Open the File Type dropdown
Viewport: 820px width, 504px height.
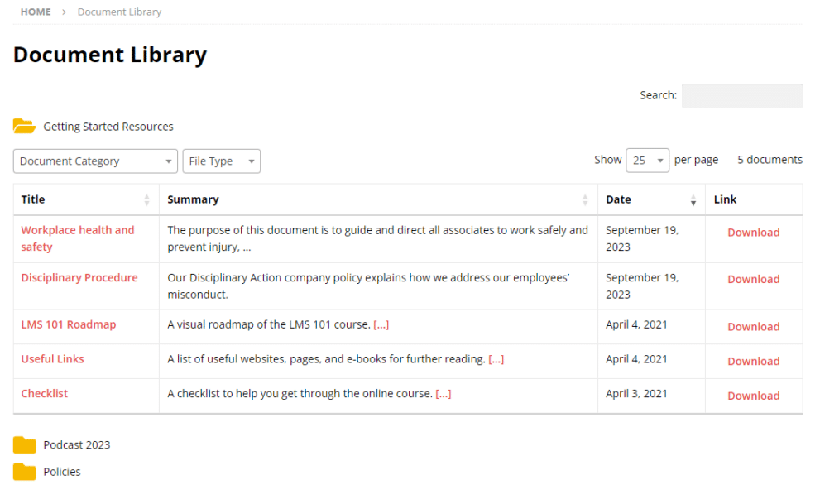pyautogui.click(x=221, y=161)
